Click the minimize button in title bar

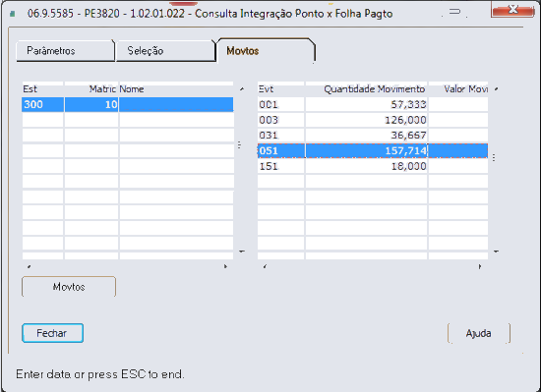[x=454, y=12]
